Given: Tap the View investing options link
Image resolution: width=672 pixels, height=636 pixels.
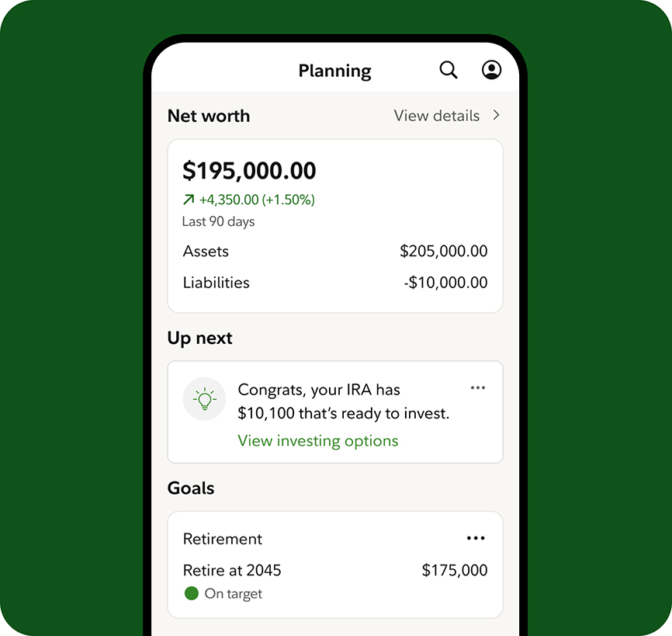Looking at the screenshot, I should tap(318, 441).
